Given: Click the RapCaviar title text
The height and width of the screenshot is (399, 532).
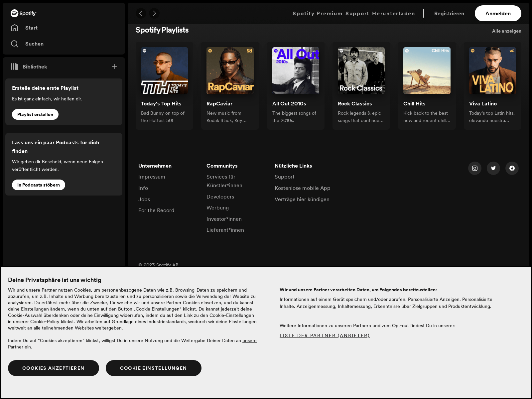Looking at the screenshot, I should (219, 104).
